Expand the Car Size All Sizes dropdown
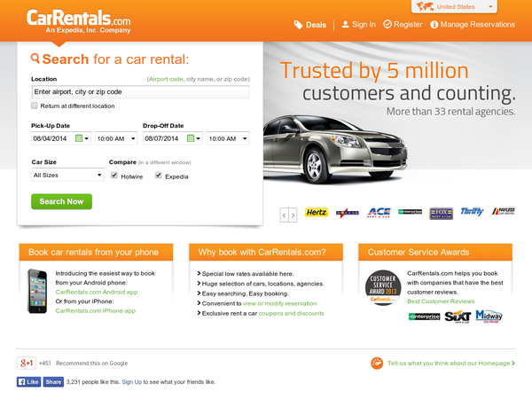 pos(67,175)
